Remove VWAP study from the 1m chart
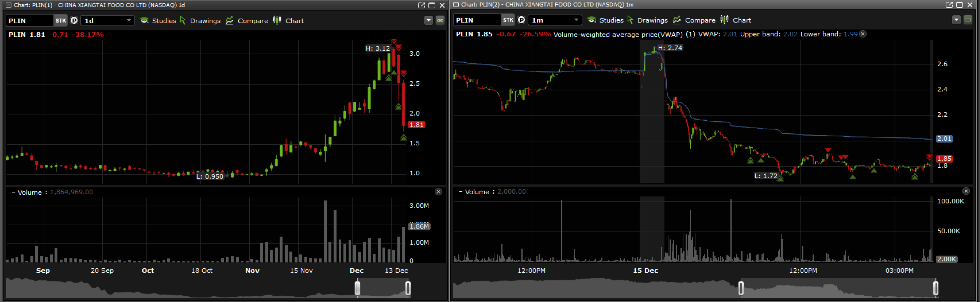980x302 pixels. 863,34
